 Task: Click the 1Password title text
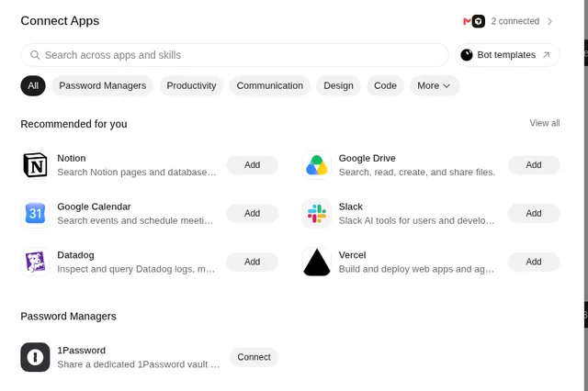(x=82, y=351)
